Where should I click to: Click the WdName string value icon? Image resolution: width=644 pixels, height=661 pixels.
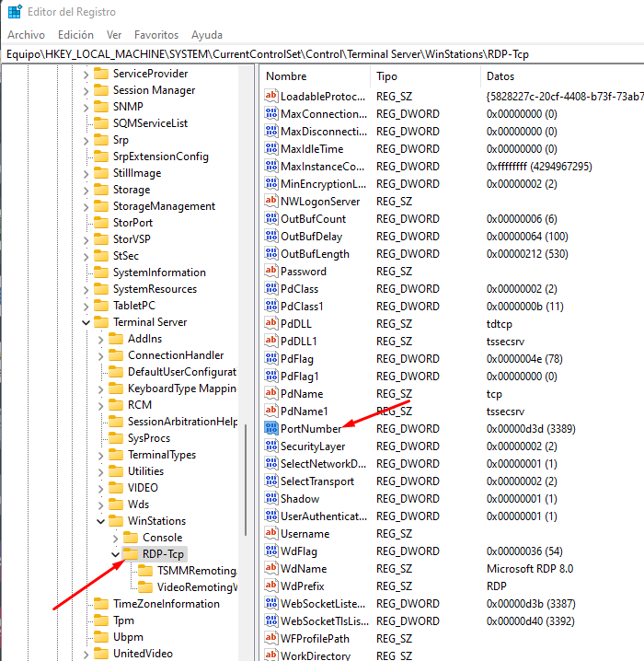pos(271,569)
